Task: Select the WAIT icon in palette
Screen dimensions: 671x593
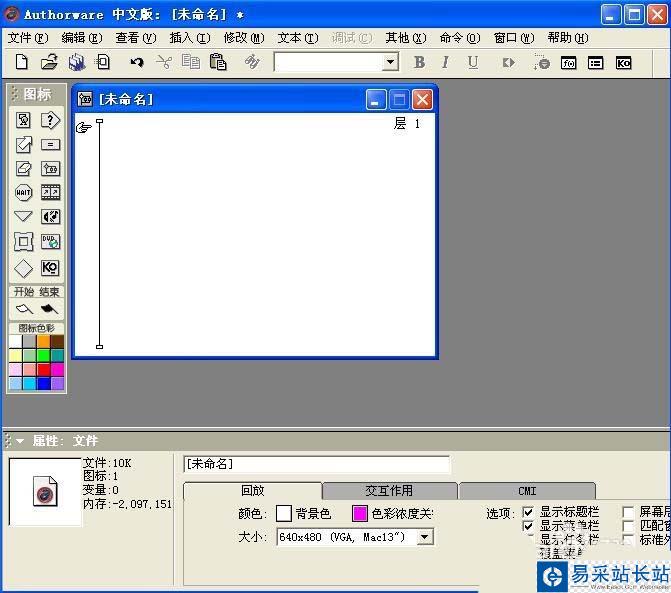Action: pyautogui.click(x=23, y=193)
